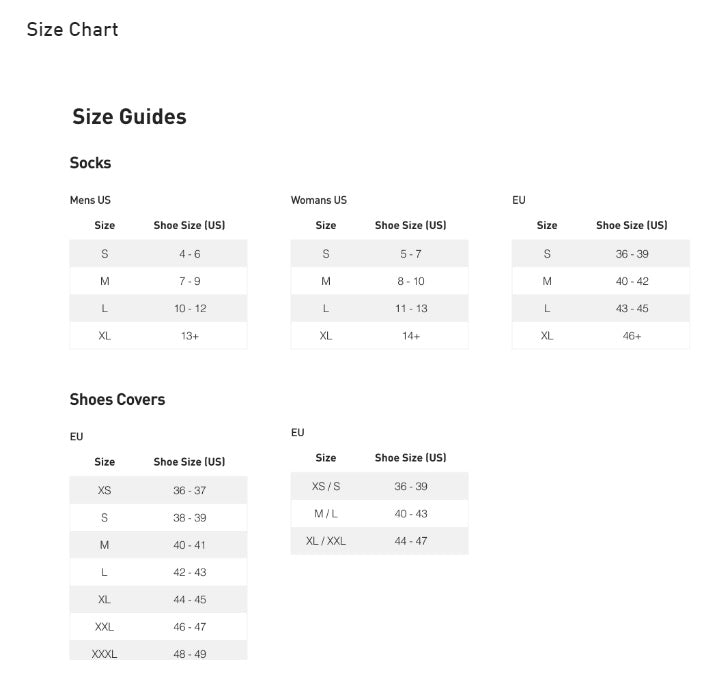Click the "13+" cell in Mens US table
Viewport: 716px width, 678px height.
pyautogui.click(x=189, y=336)
